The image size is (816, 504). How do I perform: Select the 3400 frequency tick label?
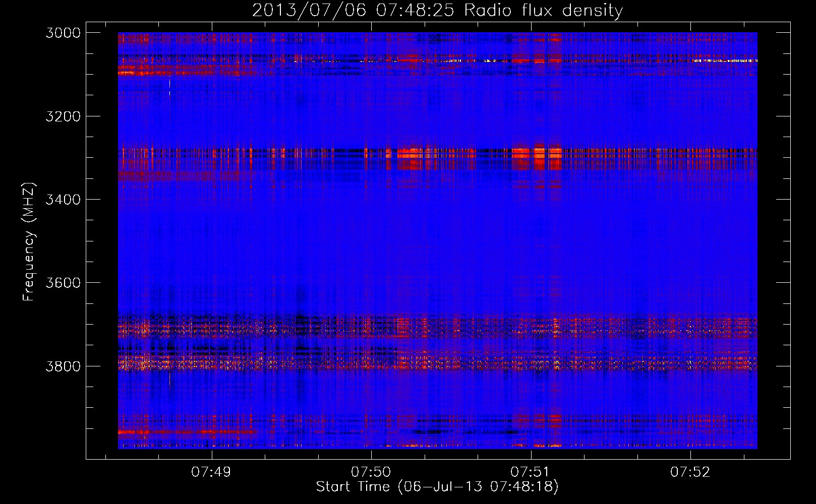point(63,200)
